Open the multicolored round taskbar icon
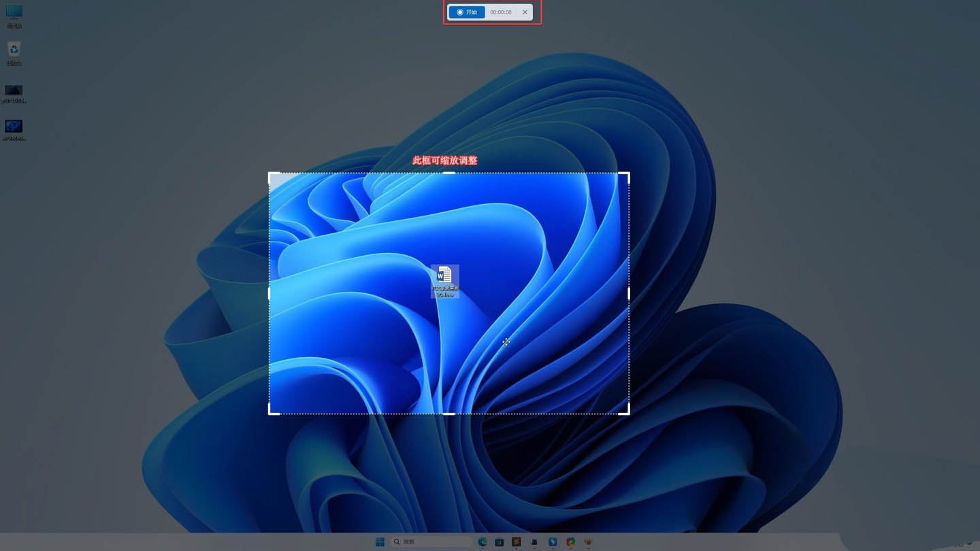The height and width of the screenshot is (551, 980). (570, 542)
